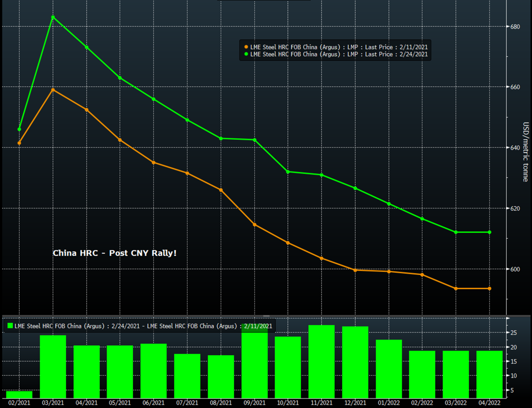
Task: Click the green square in spread legend
Action: point(10,326)
